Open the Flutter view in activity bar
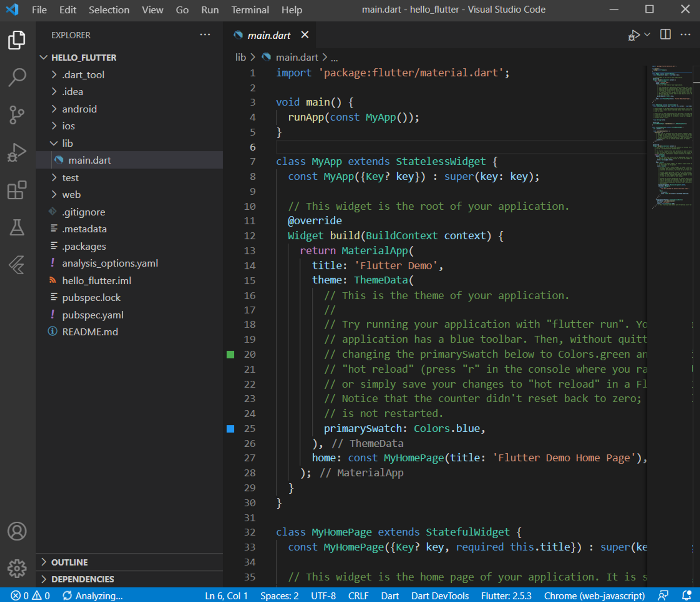 pyautogui.click(x=17, y=265)
